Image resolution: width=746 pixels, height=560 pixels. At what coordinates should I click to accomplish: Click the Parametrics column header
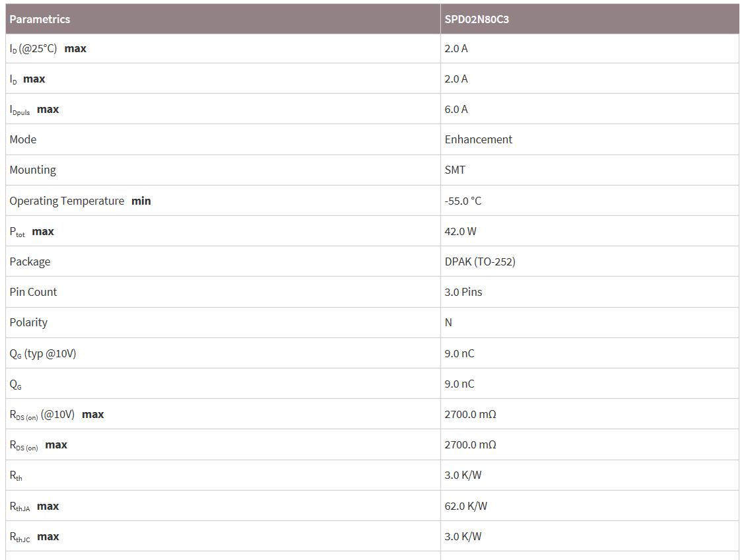click(x=40, y=19)
